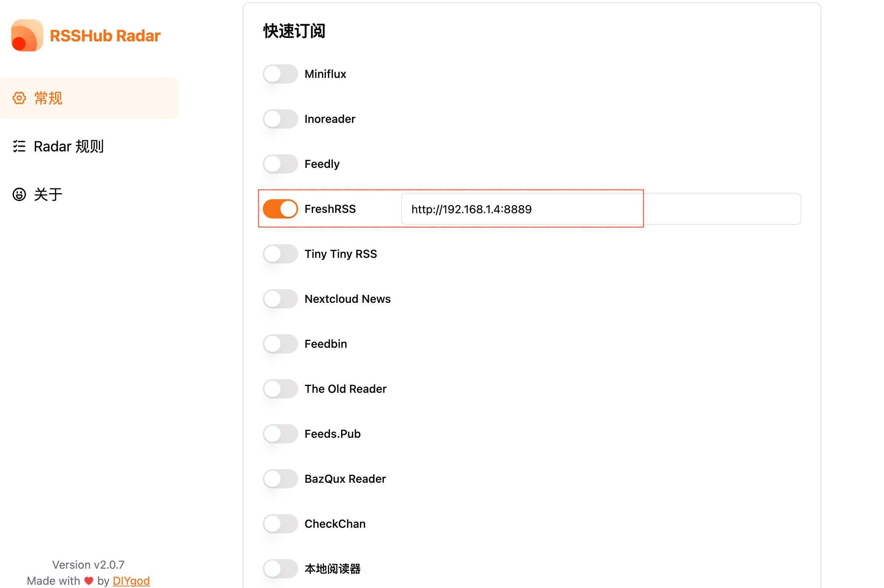Click the red heart icon in the footer

89,581
